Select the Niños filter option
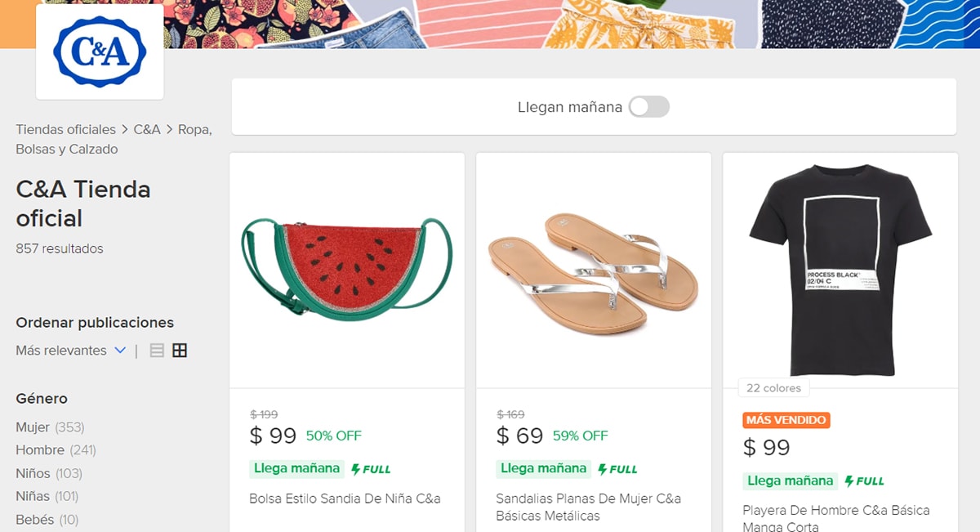This screenshot has height=532, width=980. coord(33,473)
